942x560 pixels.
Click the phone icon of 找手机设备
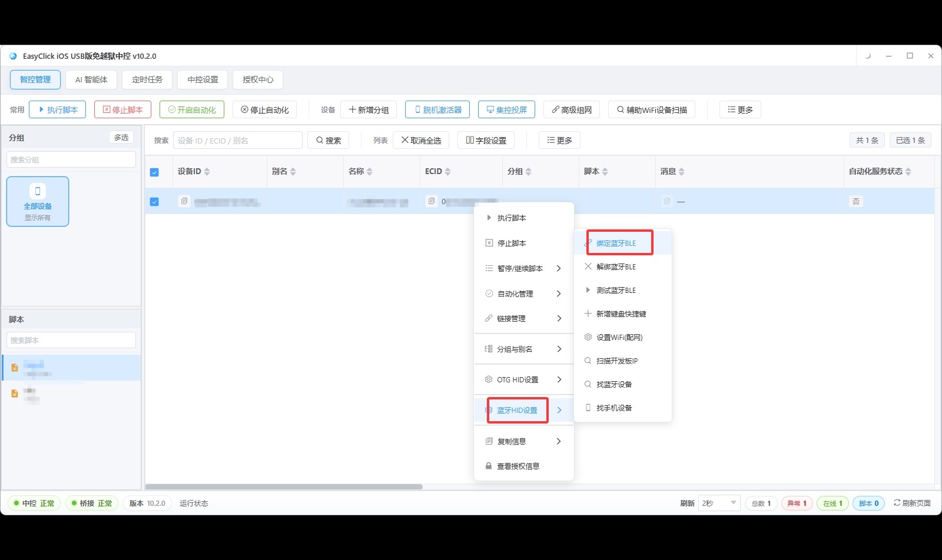pyautogui.click(x=588, y=408)
